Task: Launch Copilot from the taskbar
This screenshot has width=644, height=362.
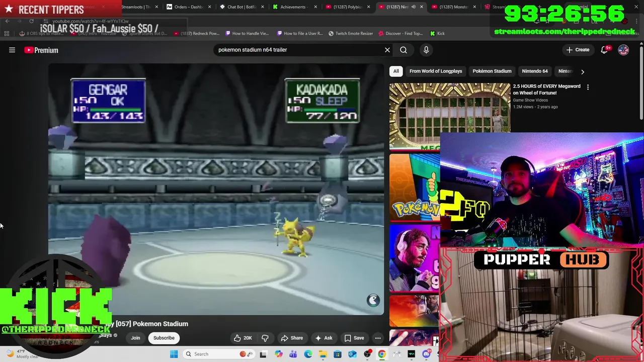Action: [x=279, y=354]
